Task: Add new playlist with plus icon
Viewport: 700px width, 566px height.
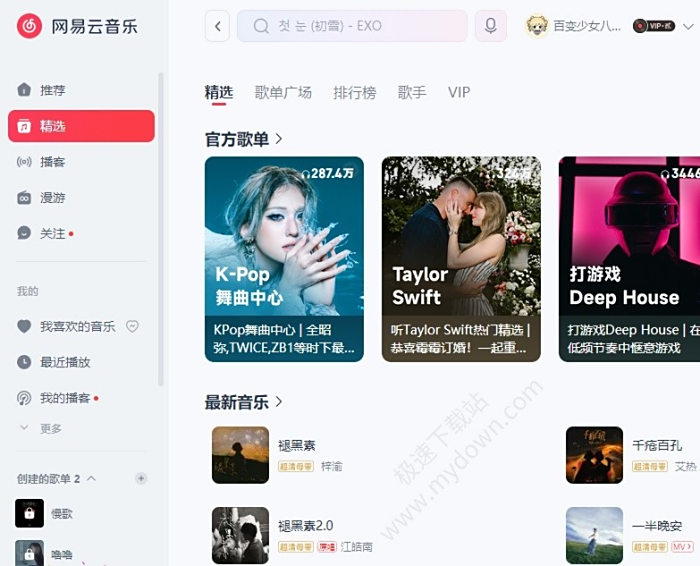Action: point(141,479)
